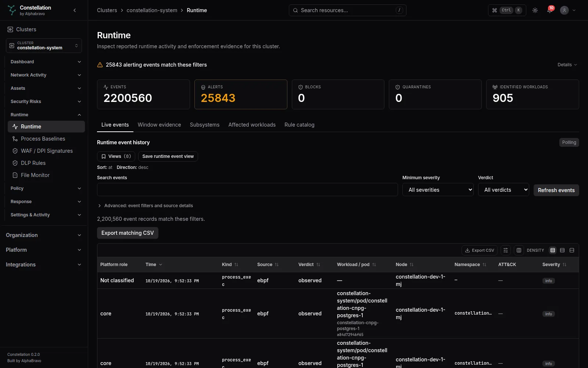Open File Monitor
588x368 pixels.
tap(46, 175)
